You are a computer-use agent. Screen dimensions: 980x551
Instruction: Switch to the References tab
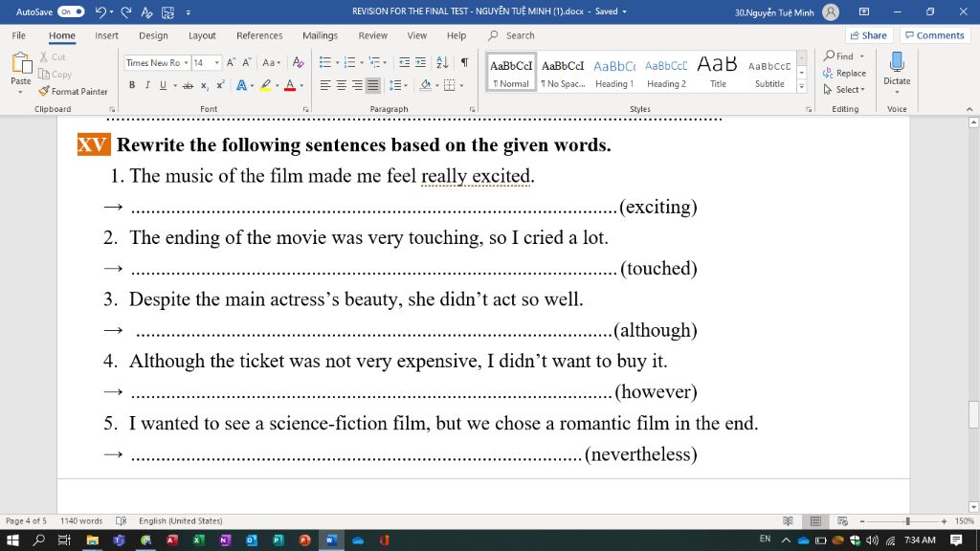(259, 35)
